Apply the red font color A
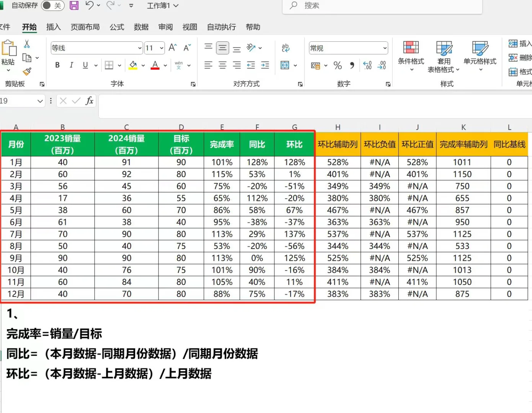 pos(155,65)
